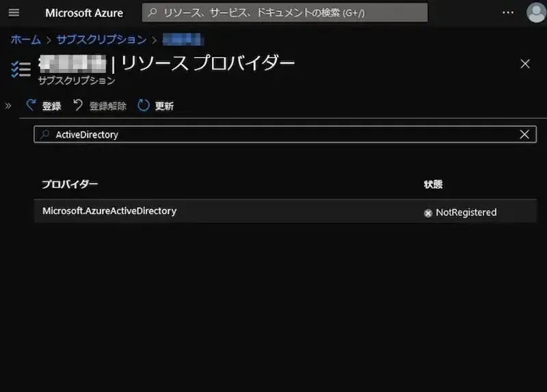Expand the collapsed side menu chevrons
Screen dimensions: 547x392
pos(8,106)
